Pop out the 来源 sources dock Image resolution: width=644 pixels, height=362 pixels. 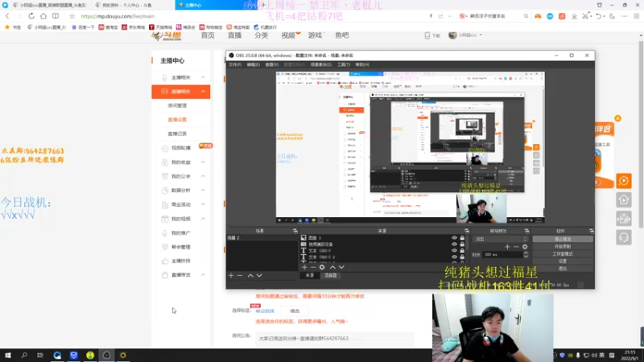click(467, 231)
